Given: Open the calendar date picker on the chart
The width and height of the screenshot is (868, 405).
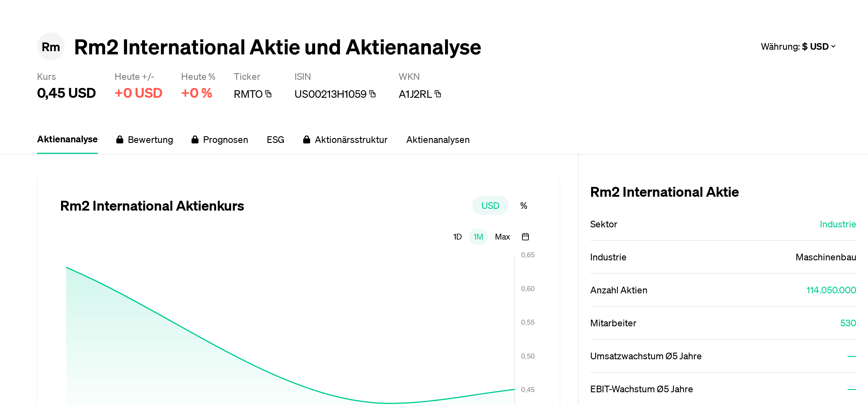Looking at the screenshot, I should click(x=525, y=237).
